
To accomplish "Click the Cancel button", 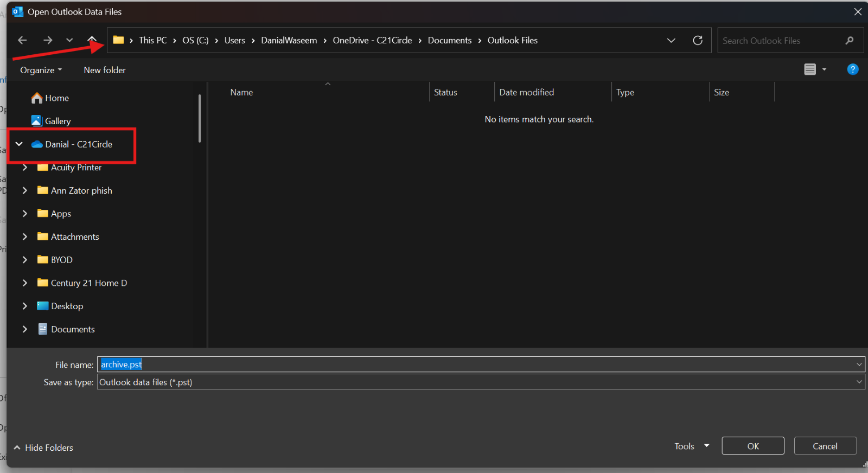I will click(825, 446).
